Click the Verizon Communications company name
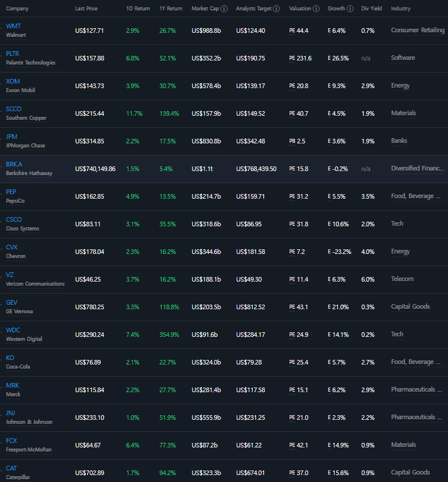448x482 pixels. coord(35,284)
